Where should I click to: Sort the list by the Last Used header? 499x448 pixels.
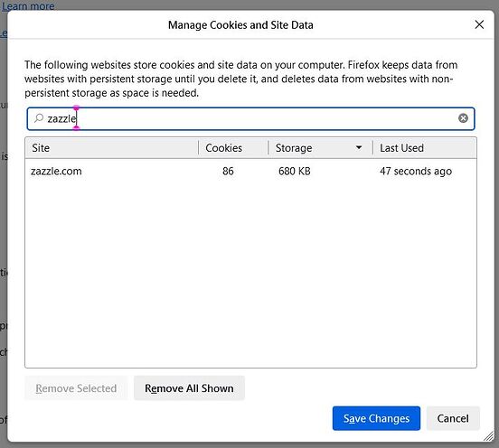coord(425,148)
